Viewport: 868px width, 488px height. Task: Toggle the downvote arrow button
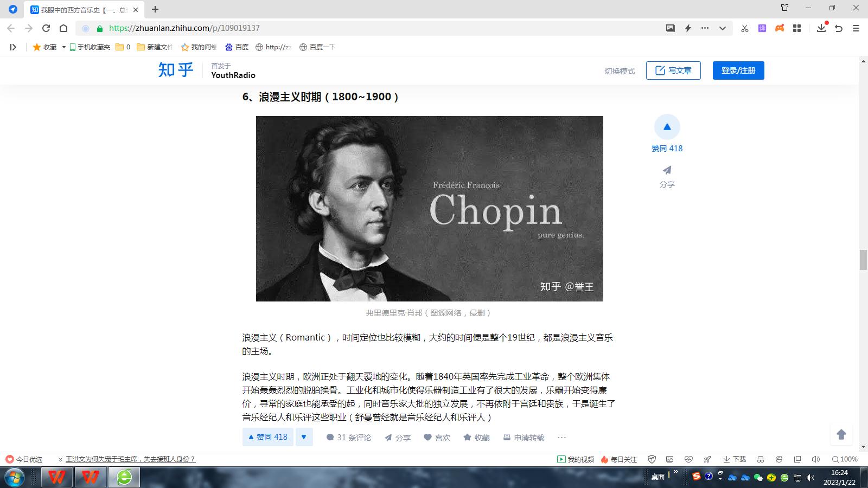coord(304,437)
